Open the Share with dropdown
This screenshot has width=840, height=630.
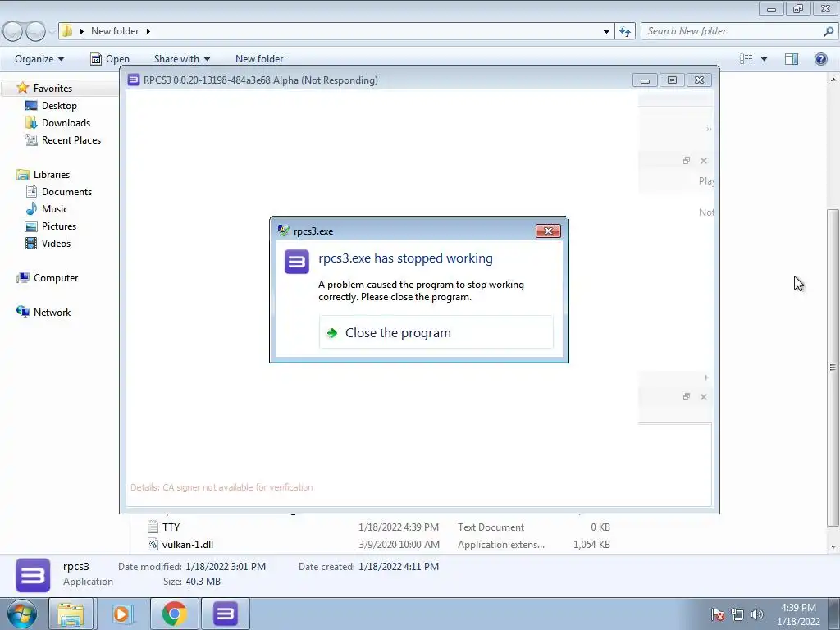[x=181, y=59]
